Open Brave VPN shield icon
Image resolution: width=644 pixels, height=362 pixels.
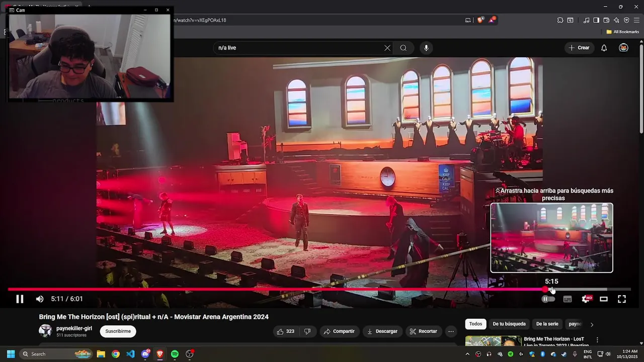click(x=626, y=20)
